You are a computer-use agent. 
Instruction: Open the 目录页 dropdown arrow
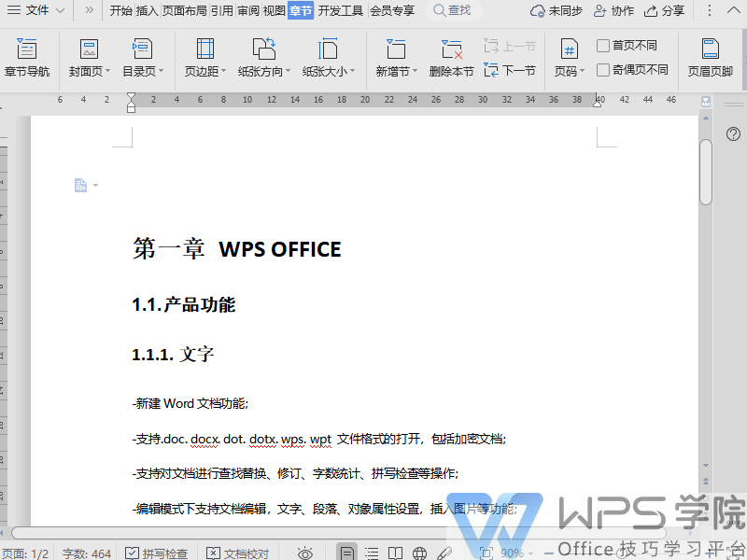[x=161, y=71]
